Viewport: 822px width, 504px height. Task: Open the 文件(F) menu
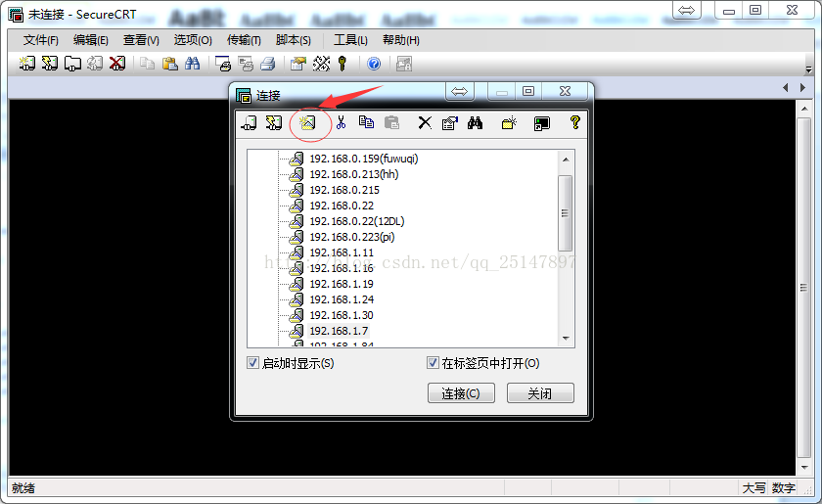pos(41,40)
